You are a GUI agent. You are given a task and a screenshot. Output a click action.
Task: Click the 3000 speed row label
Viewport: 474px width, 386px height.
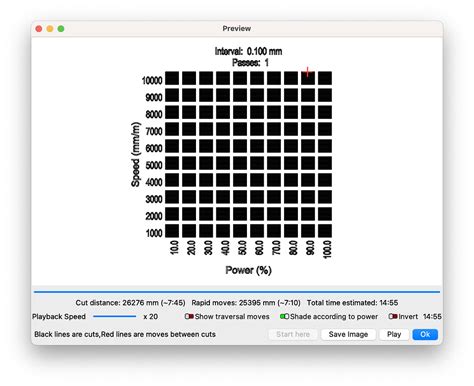[154, 199]
